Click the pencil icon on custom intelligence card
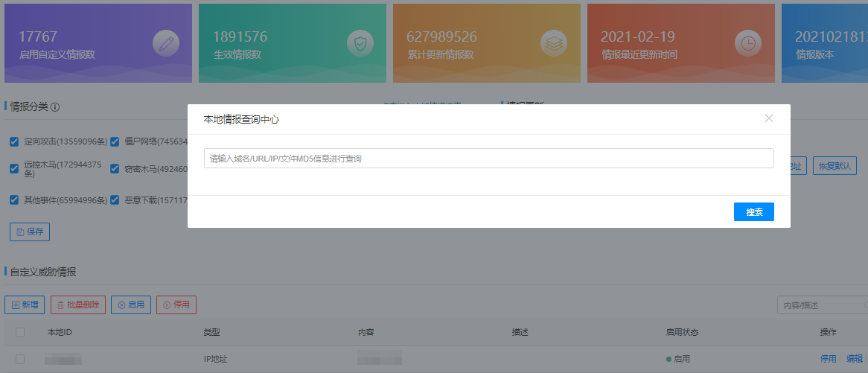 [x=166, y=43]
